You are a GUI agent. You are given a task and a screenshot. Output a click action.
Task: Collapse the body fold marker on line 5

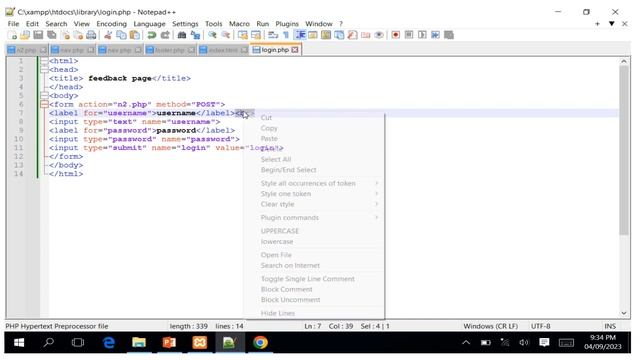click(44, 96)
